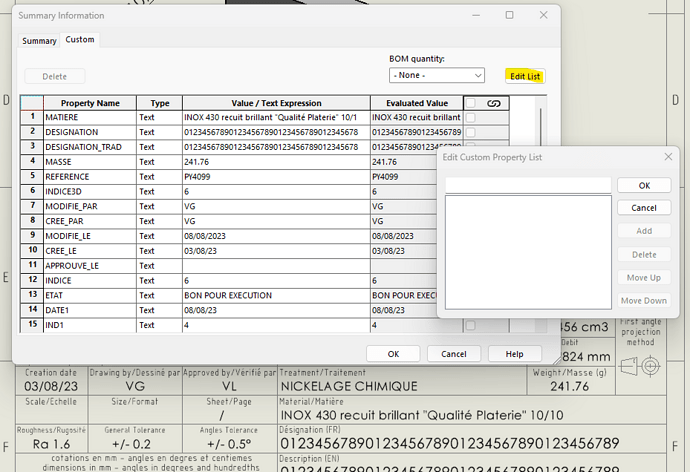Click the empty APPROUVE_LE value cell
Screen dimensions: 690x472
click(x=276, y=266)
